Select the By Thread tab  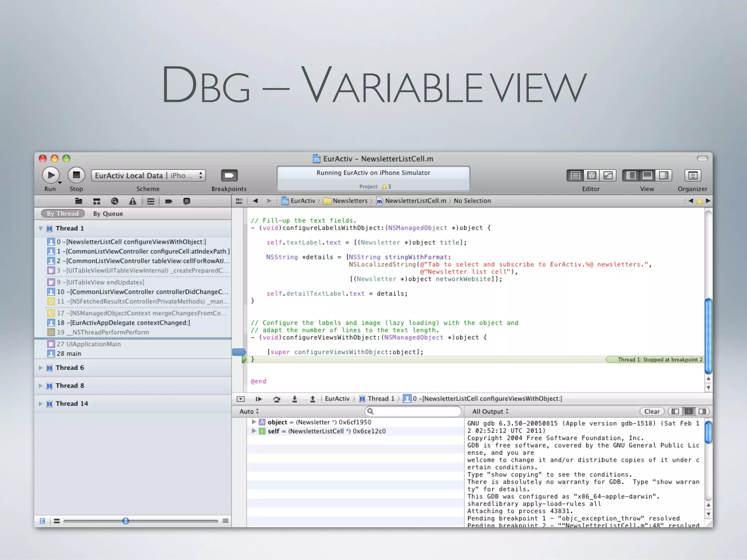pyautogui.click(x=63, y=214)
